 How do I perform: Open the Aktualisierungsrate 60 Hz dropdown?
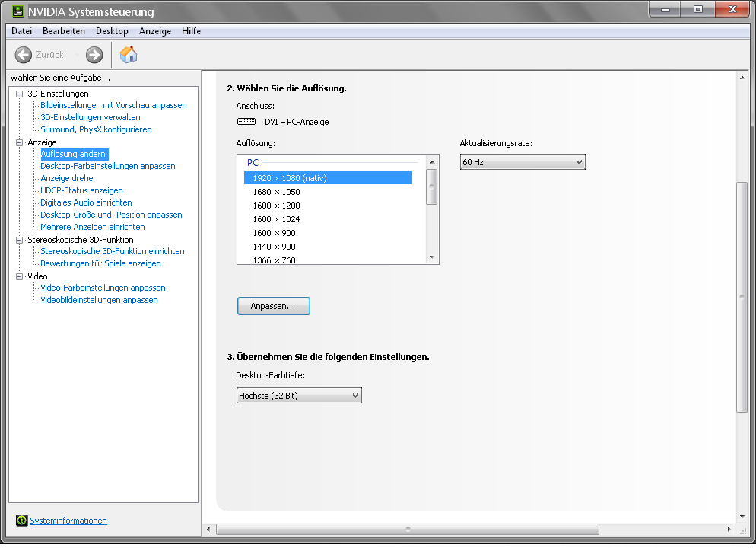[x=523, y=162]
